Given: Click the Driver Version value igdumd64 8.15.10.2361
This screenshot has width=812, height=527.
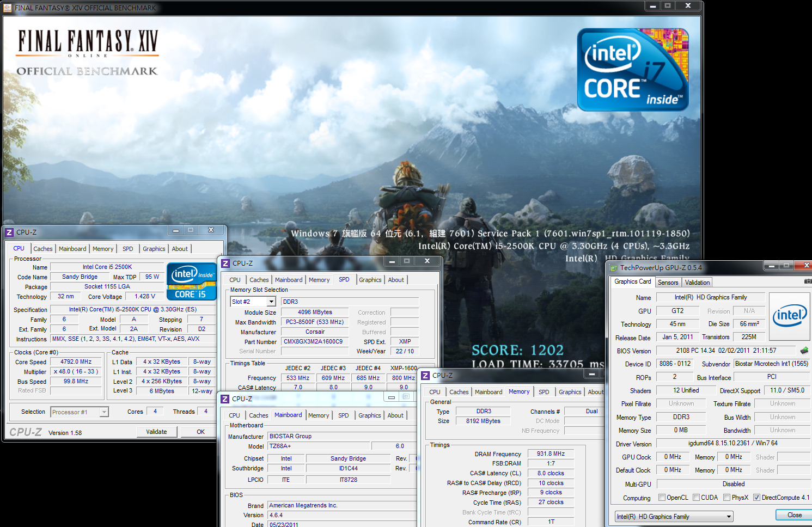Looking at the screenshot, I should point(733,444).
